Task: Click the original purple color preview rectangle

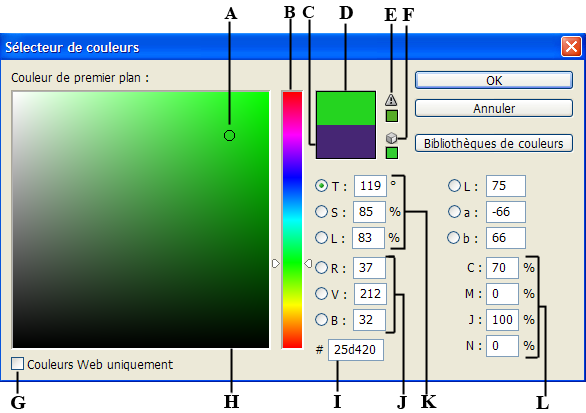Action: coord(346,142)
